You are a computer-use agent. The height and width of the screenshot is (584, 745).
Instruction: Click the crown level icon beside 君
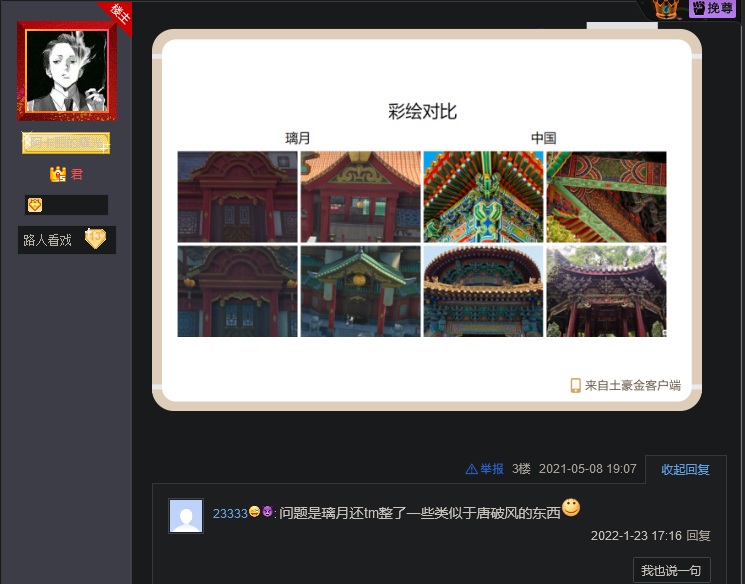57,174
